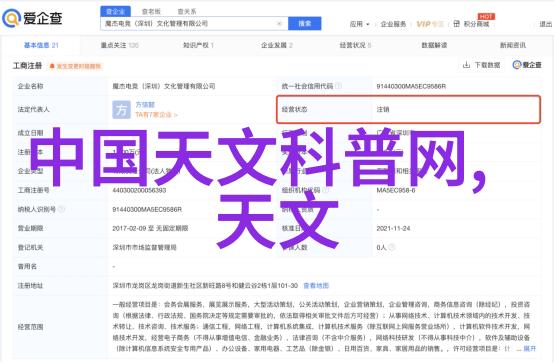Screen dimensions: 554x363
Task: Click the blue 搜索 button
Action: (305, 24)
